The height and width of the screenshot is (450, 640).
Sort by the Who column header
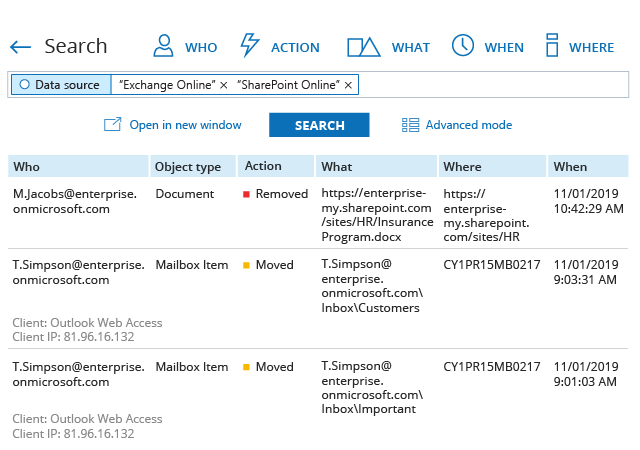click(78, 166)
